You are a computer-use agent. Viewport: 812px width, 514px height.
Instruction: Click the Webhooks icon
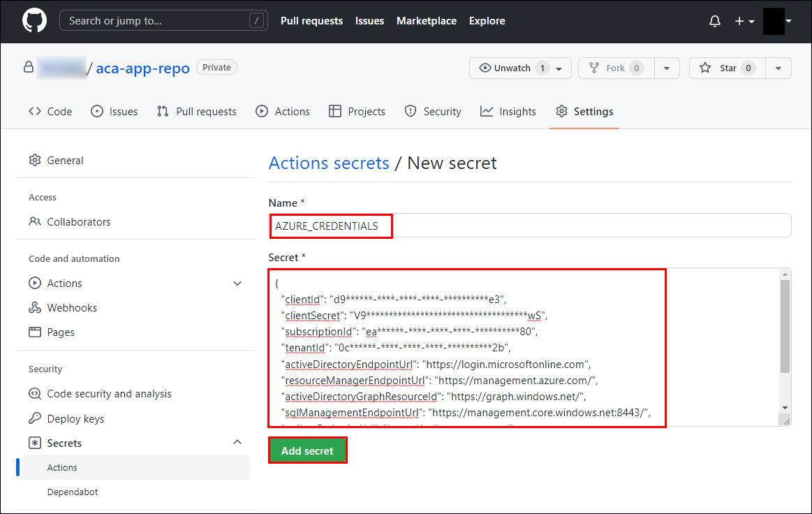35,308
